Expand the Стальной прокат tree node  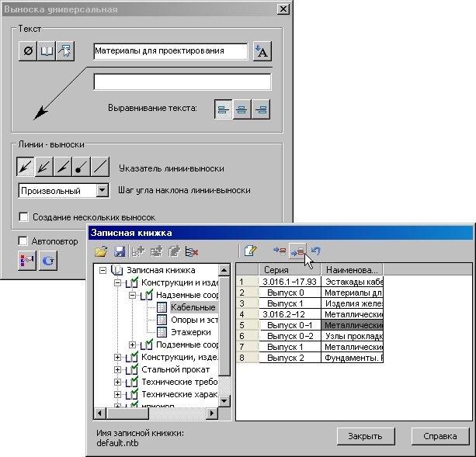click(x=118, y=369)
